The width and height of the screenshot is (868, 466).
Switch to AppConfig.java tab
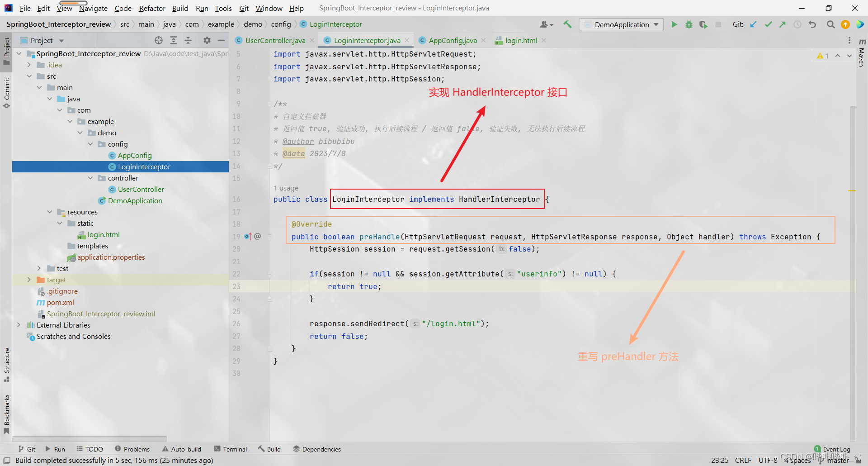tap(452, 40)
